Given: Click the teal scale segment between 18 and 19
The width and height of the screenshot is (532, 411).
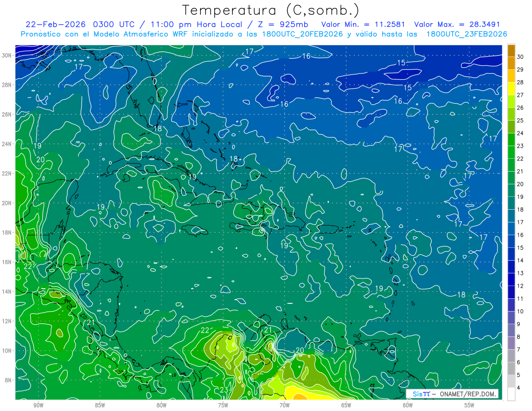Looking at the screenshot, I should point(512,203).
